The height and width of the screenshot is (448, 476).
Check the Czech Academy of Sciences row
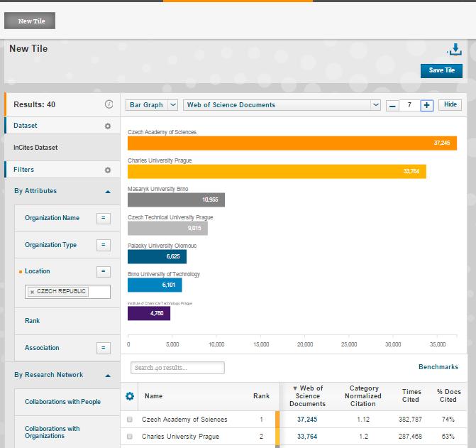pyautogui.click(x=130, y=420)
